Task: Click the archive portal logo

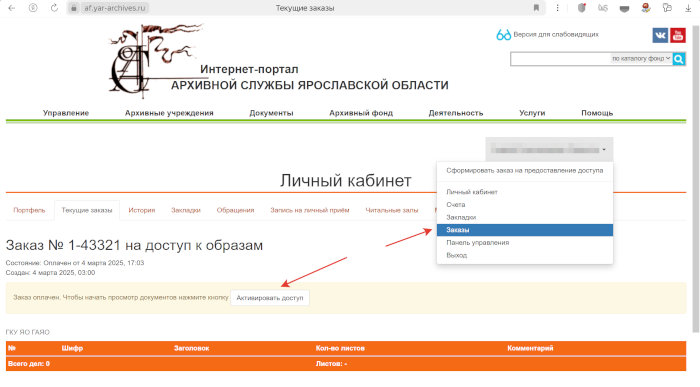Action: tap(154, 59)
